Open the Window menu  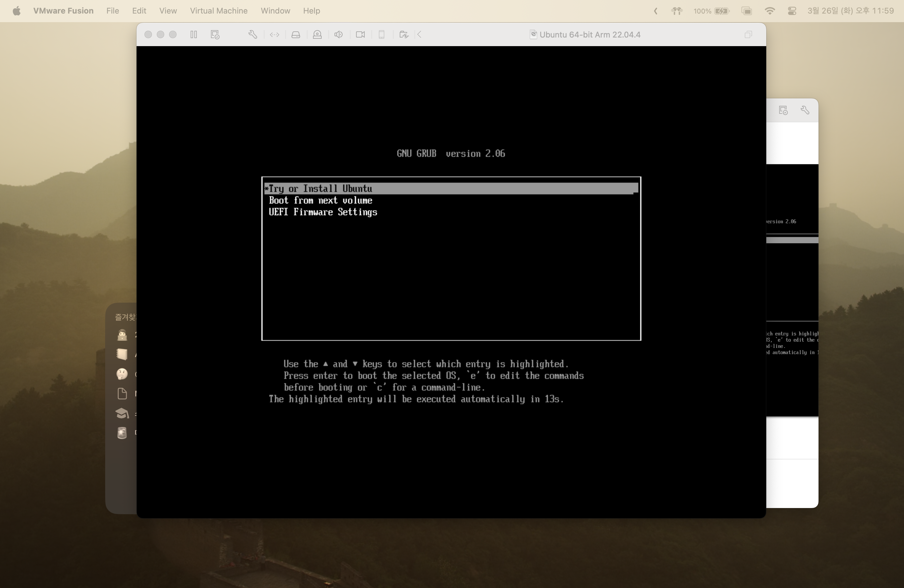click(276, 11)
